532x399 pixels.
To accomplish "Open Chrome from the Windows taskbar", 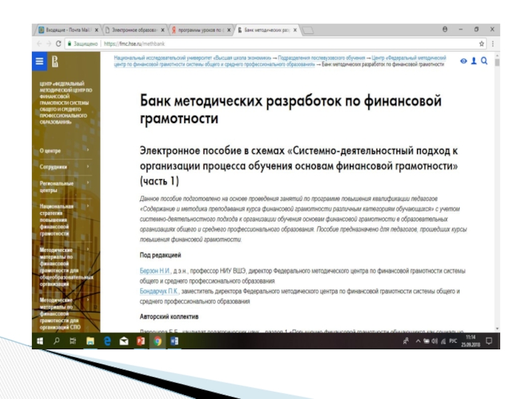I will pos(158,341).
